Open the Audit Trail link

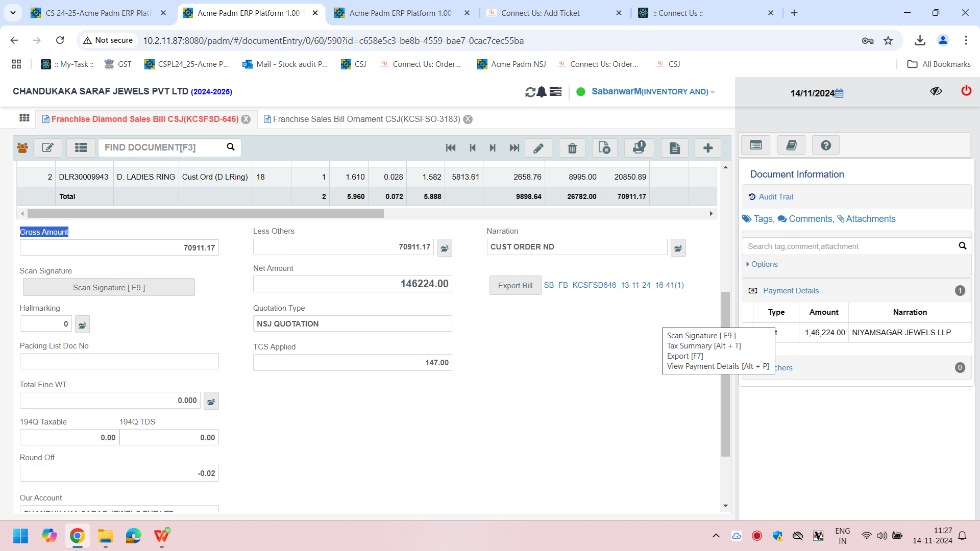pos(775,197)
